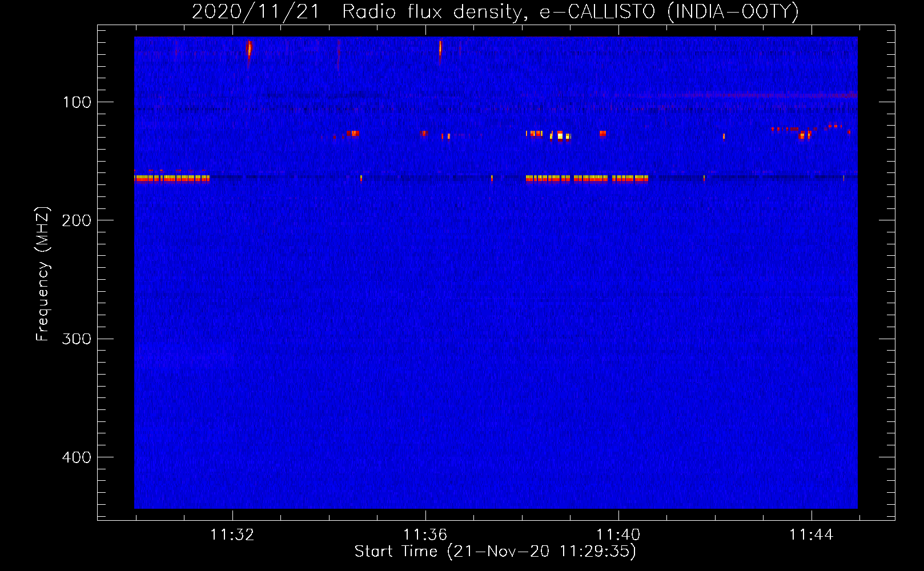Select the 11:36 time tick label
This screenshot has width=924, height=571.
(425, 535)
